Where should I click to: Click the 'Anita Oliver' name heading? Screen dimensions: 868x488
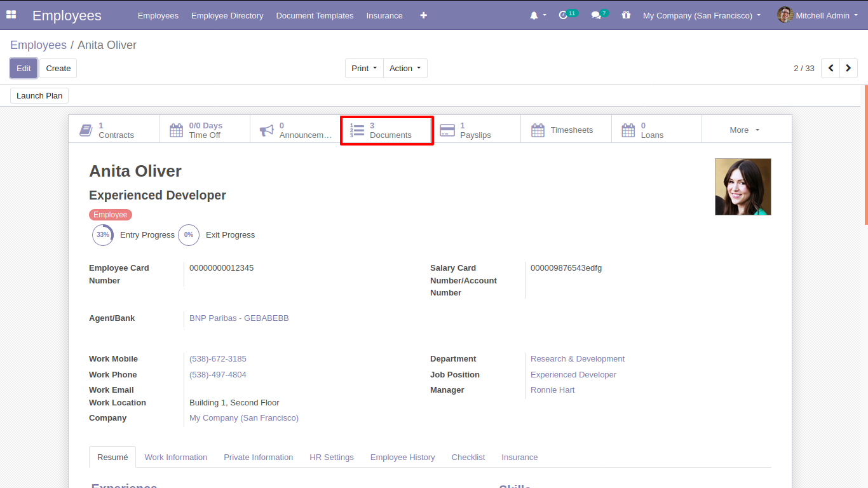pyautogui.click(x=135, y=171)
